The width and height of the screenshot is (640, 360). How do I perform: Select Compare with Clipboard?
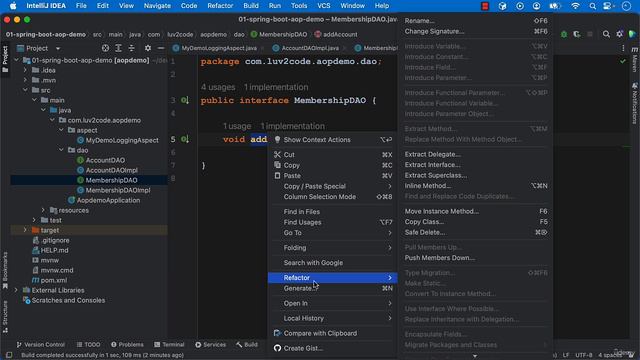point(333,333)
